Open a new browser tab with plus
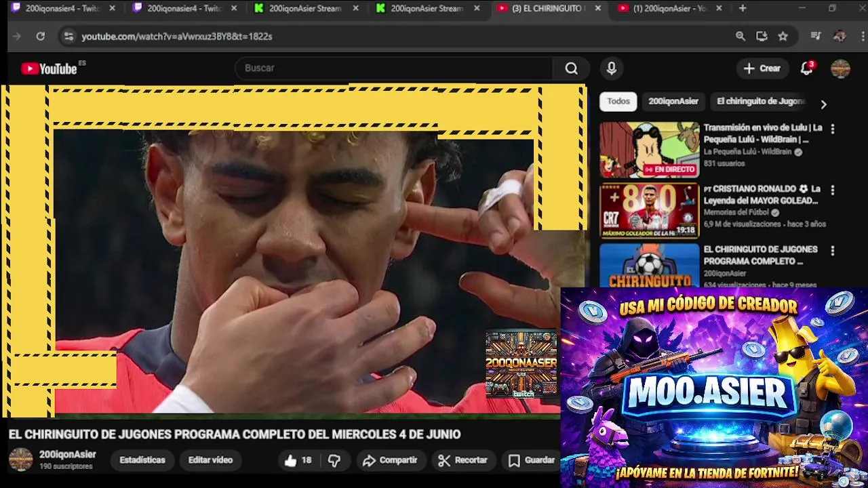 [743, 8]
